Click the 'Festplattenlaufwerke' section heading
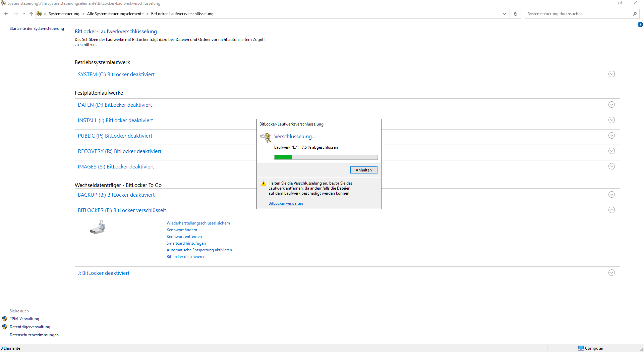 99,93
